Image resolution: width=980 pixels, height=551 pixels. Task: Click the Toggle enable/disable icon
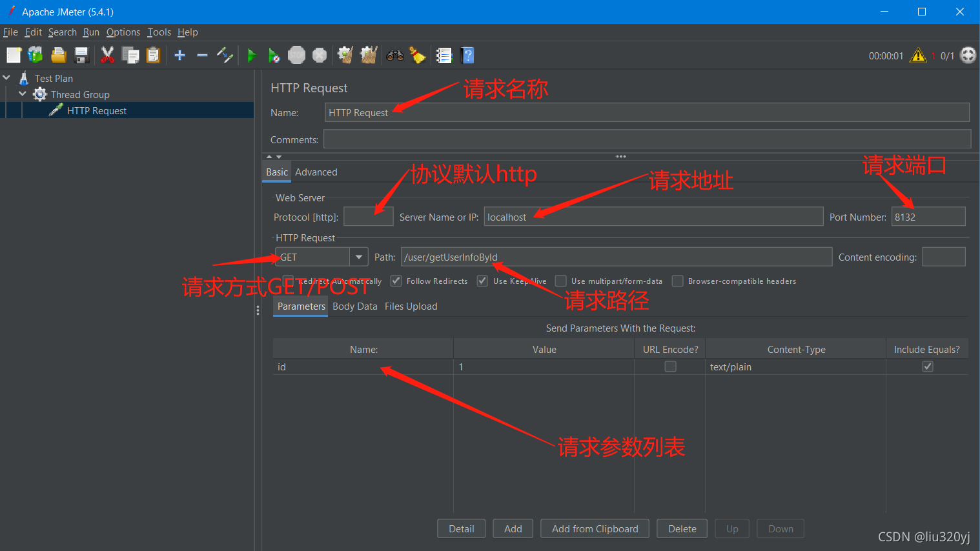225,55
